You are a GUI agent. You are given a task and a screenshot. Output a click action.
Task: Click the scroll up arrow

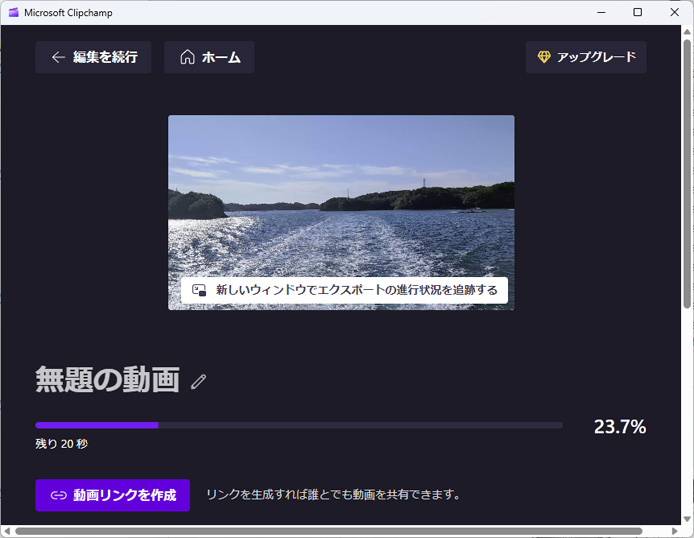687,32
